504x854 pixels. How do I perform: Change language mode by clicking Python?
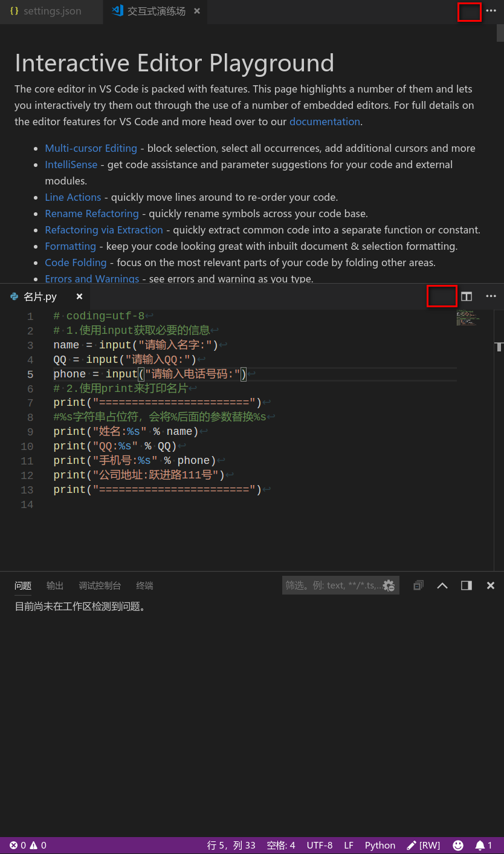[x=380, y=845]
